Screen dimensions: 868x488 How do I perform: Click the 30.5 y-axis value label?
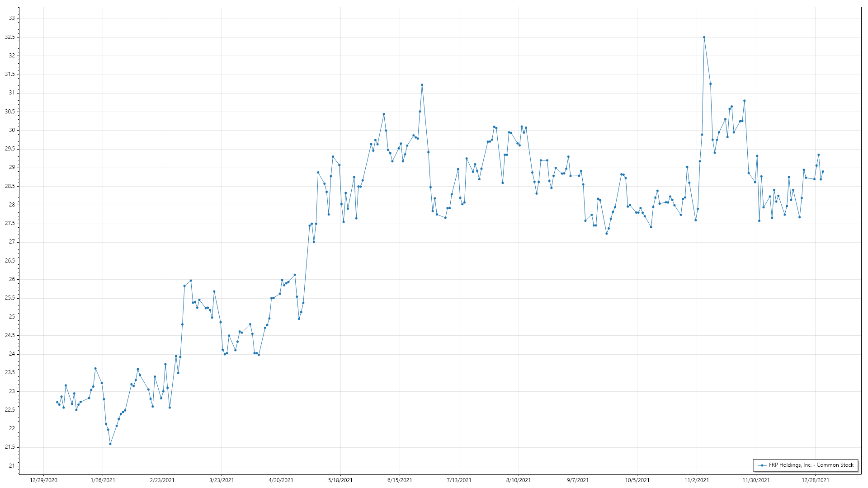coord(10,112)
